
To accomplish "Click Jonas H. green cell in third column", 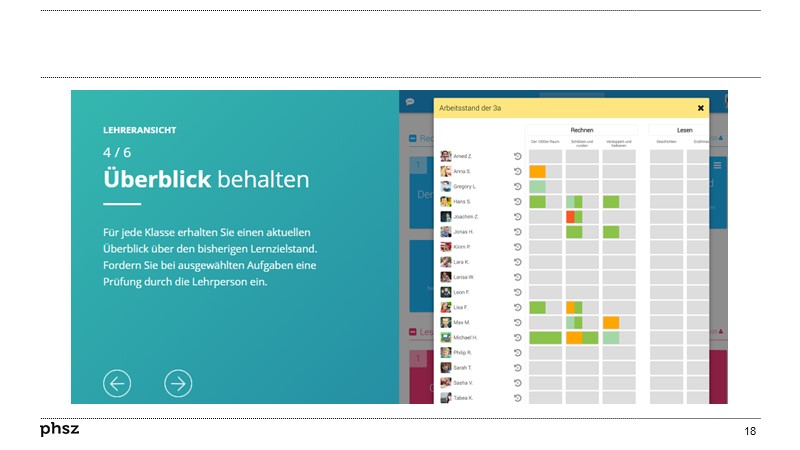I will [x=611, y=232].
